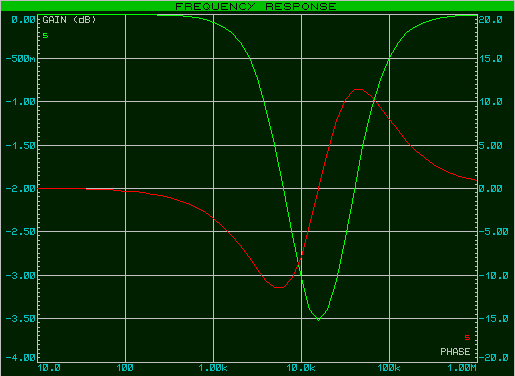Click the 0.00 phase scale value
Viewport: 515px width, 376px height.
pos(490,189)
